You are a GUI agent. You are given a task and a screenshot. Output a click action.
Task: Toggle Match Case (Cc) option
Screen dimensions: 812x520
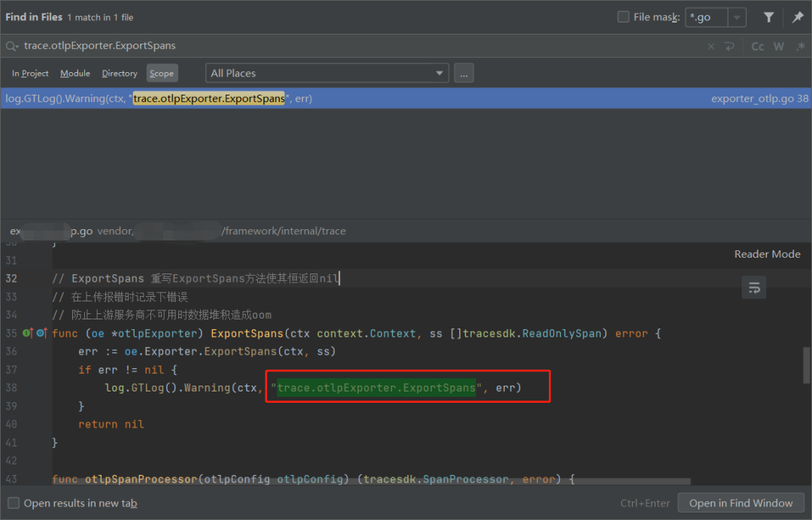[758, 47]
